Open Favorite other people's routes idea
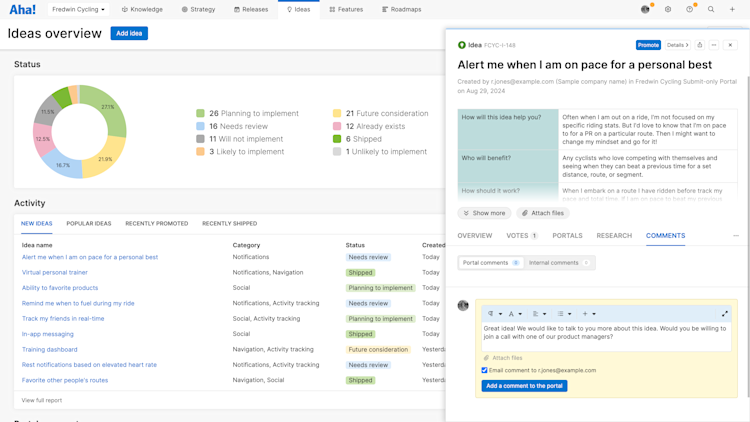Screen dimensions: 750x422 pyautogui.click(x=65, y=380)
